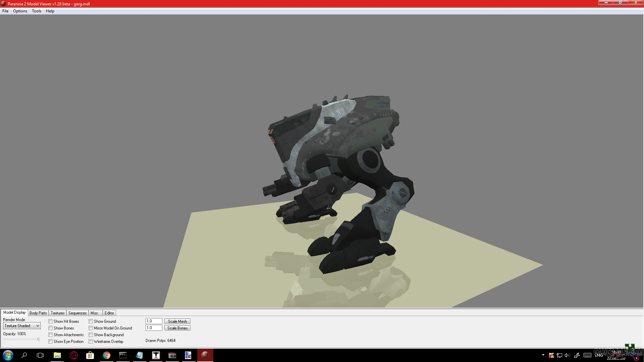Switch to the Model Display tab

(14, 312)
